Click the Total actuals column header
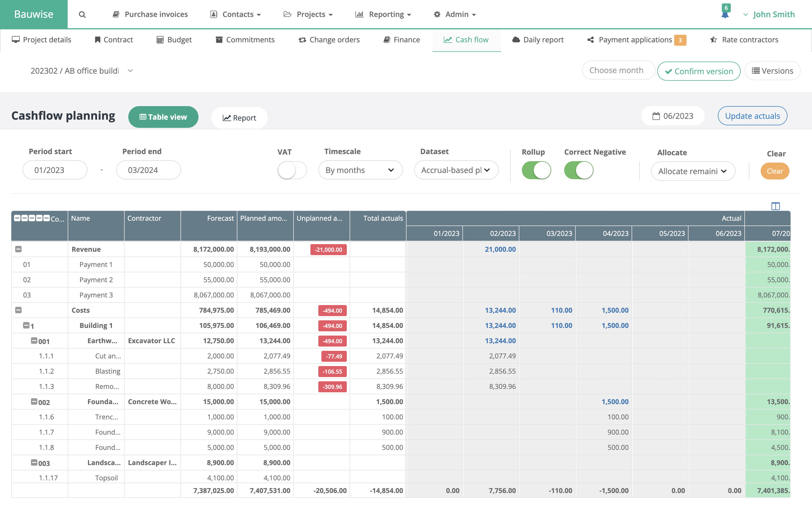 coord(378,226)
